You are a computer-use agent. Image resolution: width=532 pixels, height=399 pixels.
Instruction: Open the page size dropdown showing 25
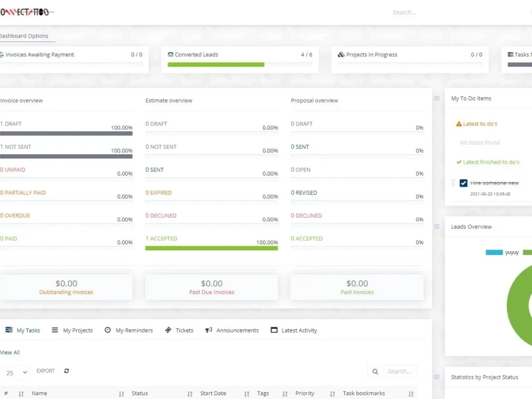click(15, 372)
